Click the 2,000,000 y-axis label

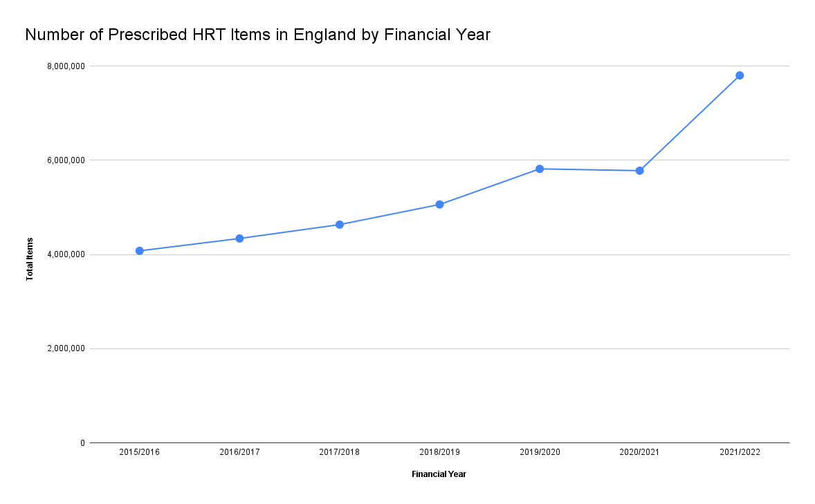66,348
